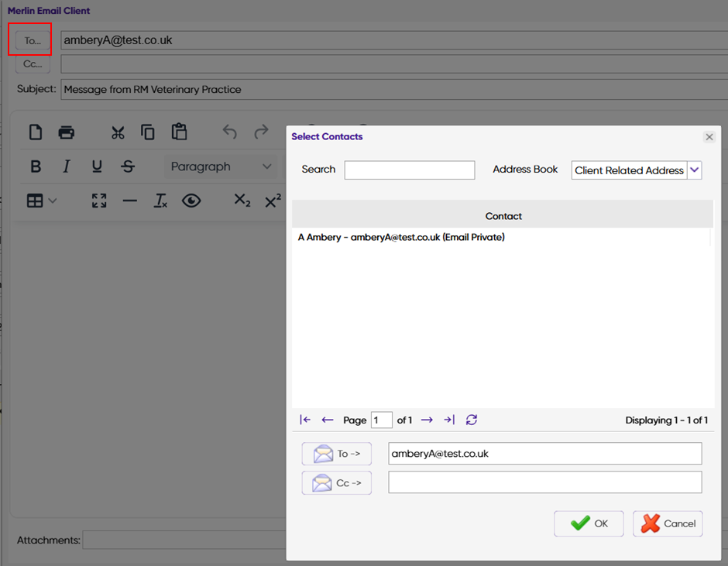Toggle Bold formatting

[36, 166]
